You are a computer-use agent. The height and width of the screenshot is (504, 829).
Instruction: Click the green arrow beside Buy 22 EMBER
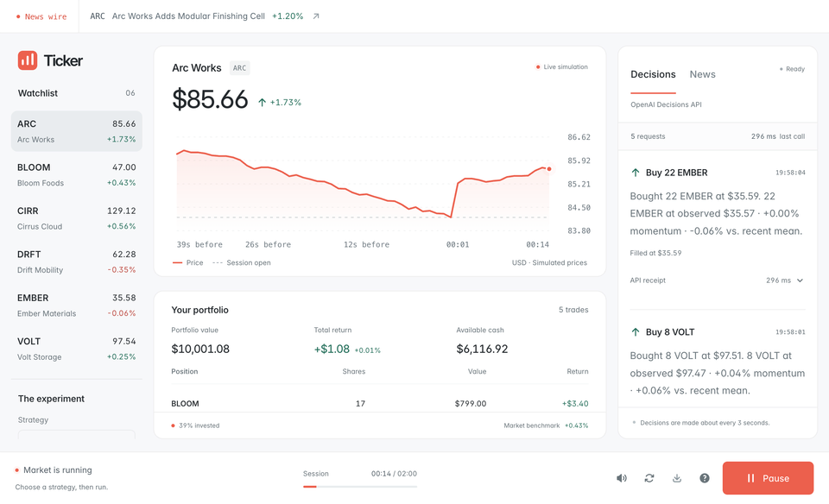(636, 173)
